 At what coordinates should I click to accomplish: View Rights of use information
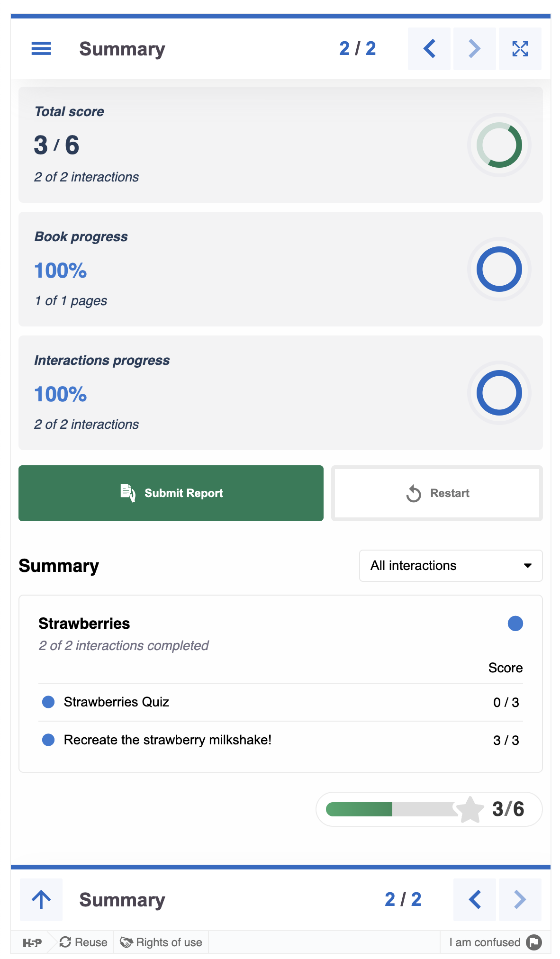(x=162, y=942)
